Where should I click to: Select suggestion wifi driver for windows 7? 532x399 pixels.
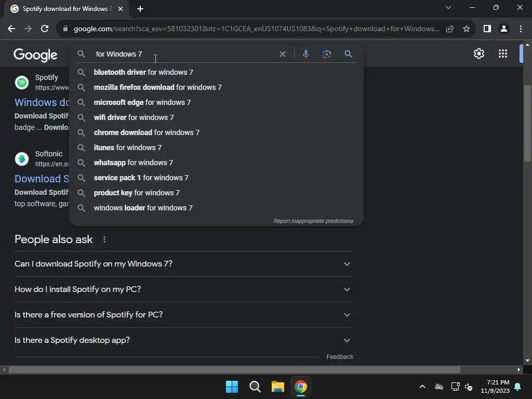(217, 117)
